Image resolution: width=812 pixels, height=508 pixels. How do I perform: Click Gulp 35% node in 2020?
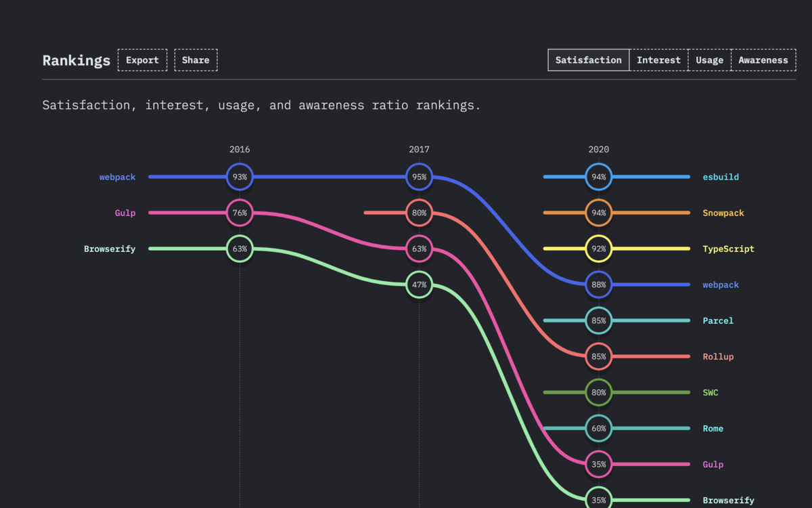pos(598,464)
